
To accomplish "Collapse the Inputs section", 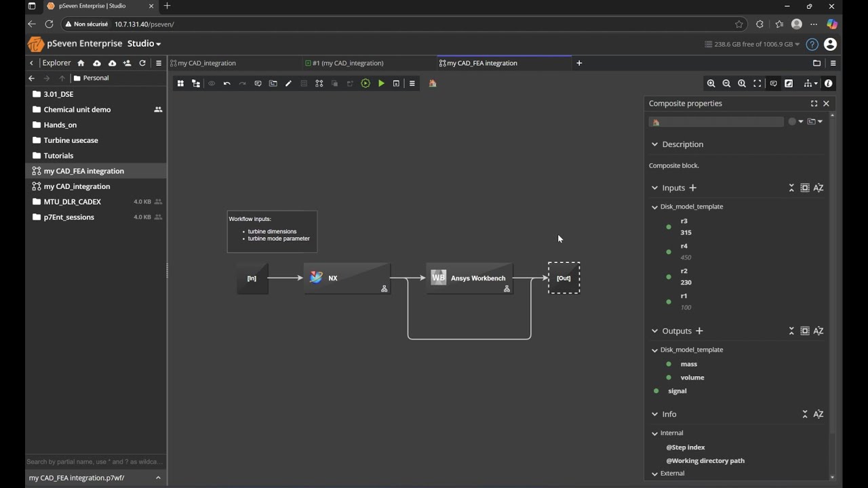I will pyautogui.click(x=654, y=188).
